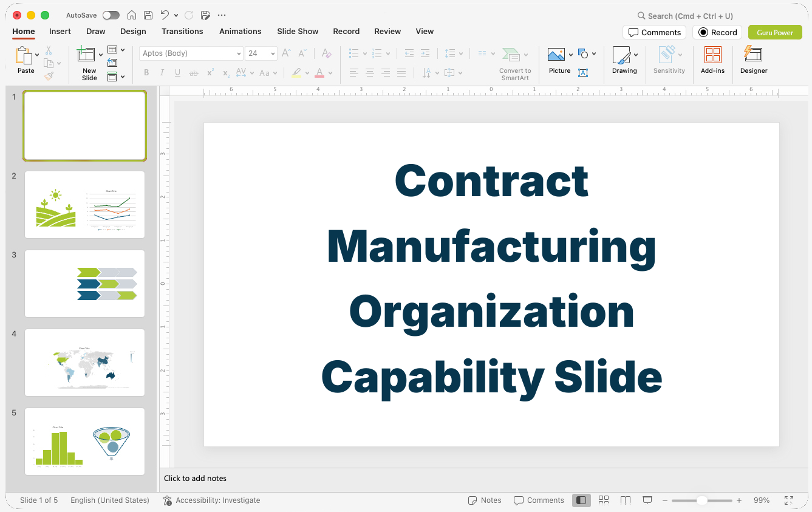This screenshot has width=812, height=512.
Task: Click the Comments button near the search box
Action: [x=654, y=32]
